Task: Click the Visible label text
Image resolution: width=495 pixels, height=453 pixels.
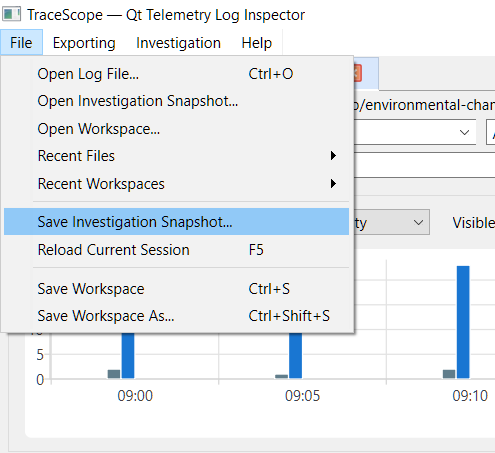Action: tap(474, 223)
